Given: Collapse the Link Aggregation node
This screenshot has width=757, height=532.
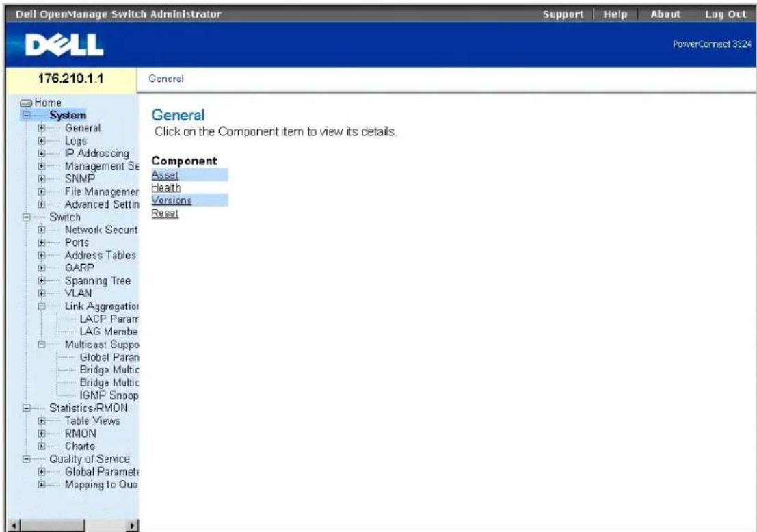Looking at the screenshot, I should click(x=42, y=306).
